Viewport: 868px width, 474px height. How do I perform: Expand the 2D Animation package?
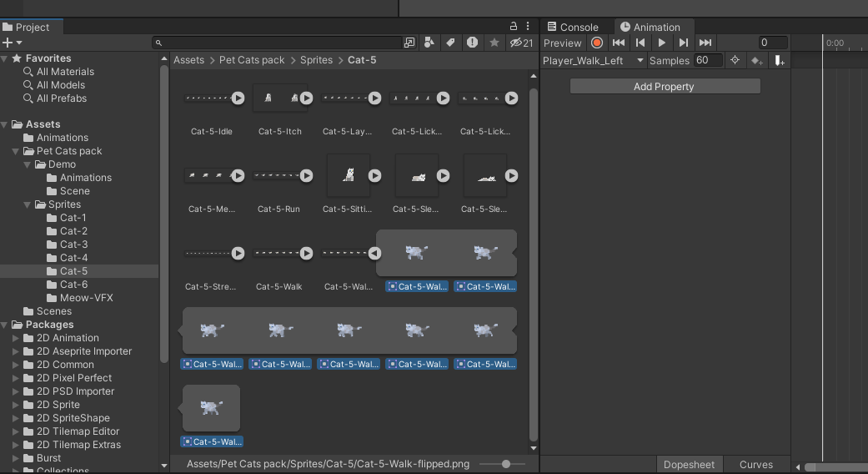pyautogui.click(x=16, y=338)
